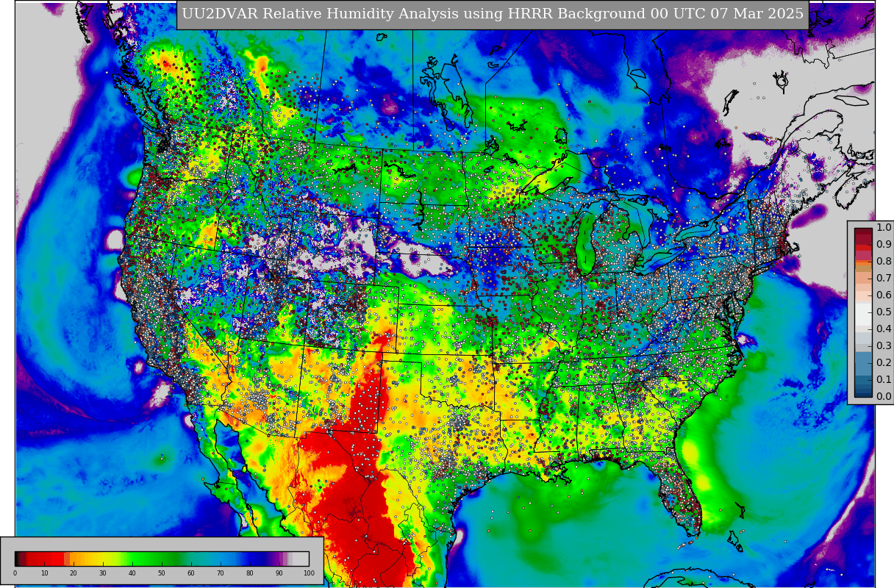This screenshot has width=894, height=588.
Task: Click the 0.9 label on right colorbar
Action: click(884, 245)
